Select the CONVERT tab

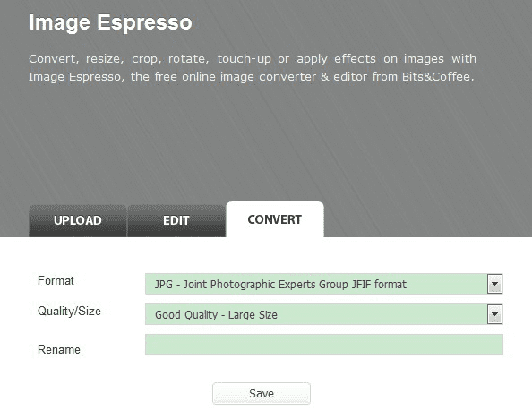[x=275, y=219]
